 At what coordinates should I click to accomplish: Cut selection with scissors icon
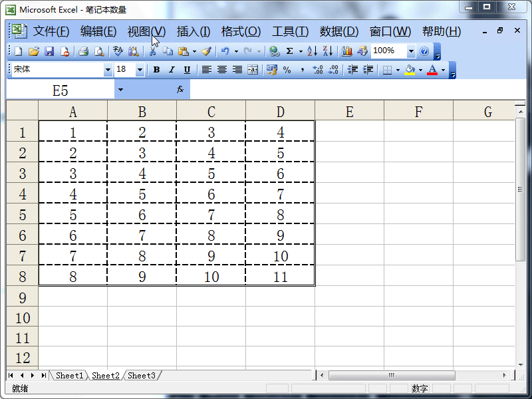pos(153,51)
